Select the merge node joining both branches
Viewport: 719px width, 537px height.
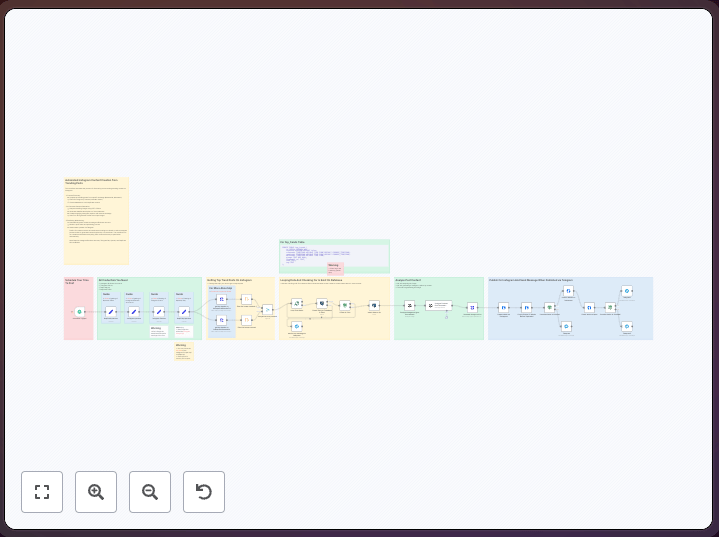click(267, 310)
